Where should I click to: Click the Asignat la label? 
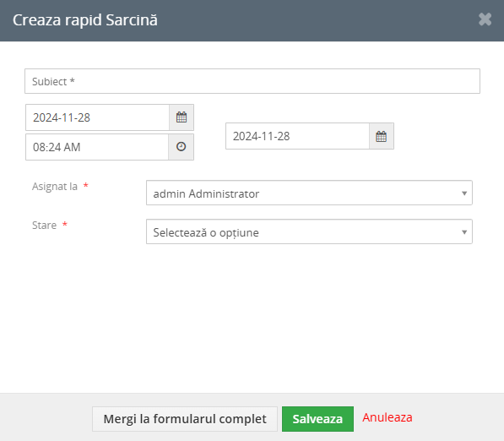click(x=55, y=186)
